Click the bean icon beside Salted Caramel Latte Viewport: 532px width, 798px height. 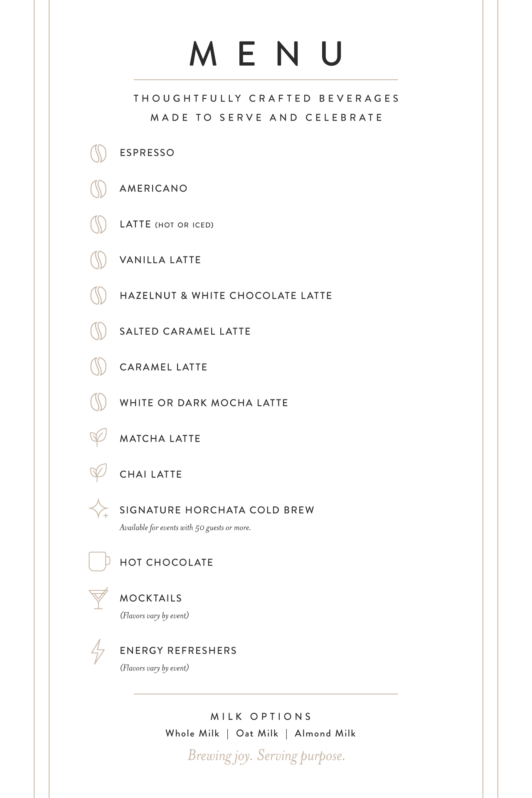tap(98, 332)
